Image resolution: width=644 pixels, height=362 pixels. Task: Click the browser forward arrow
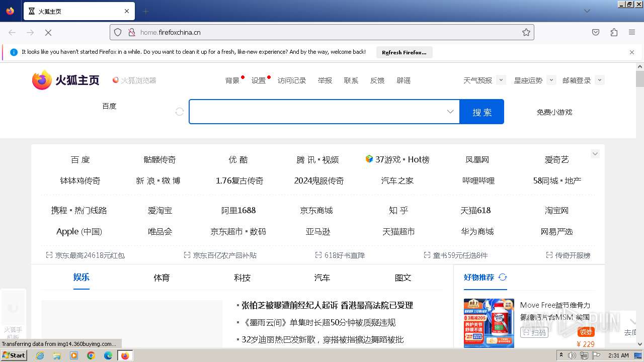(30, 32)
